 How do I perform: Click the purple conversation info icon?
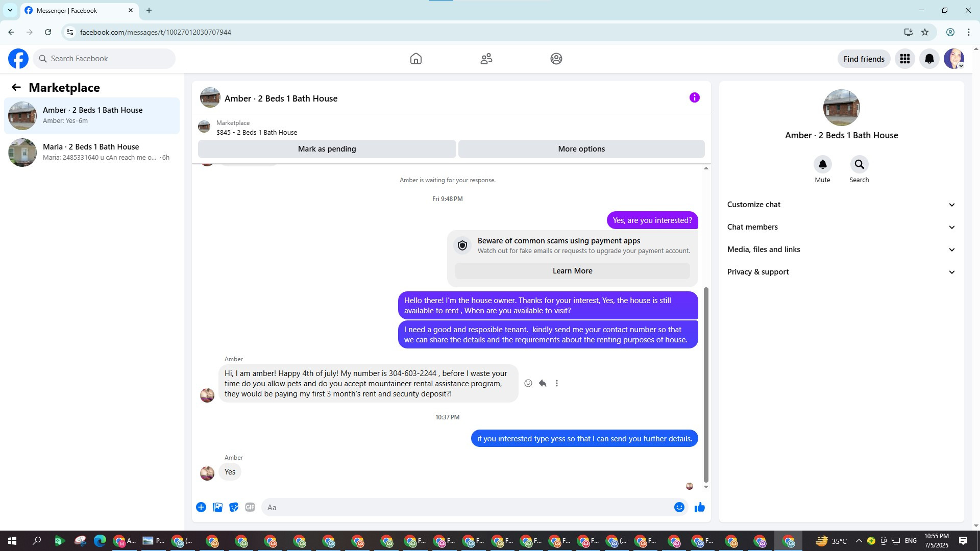(694, 97)
